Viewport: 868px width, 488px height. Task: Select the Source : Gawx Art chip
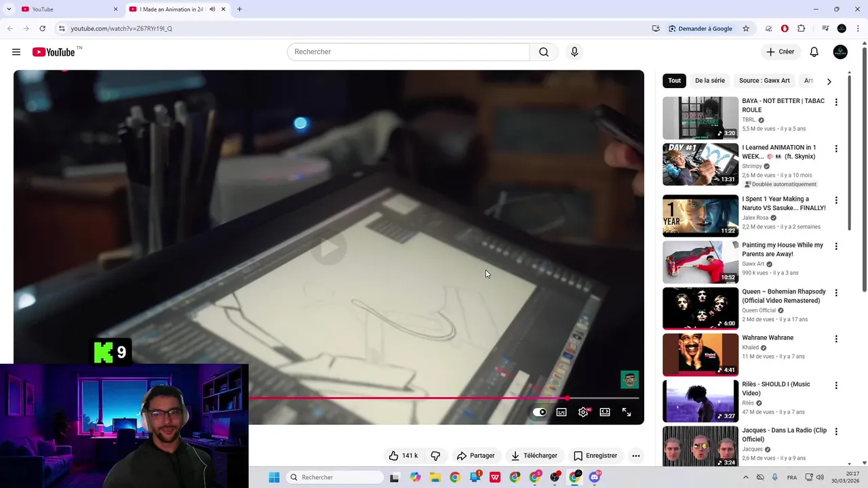coord(764,81)
